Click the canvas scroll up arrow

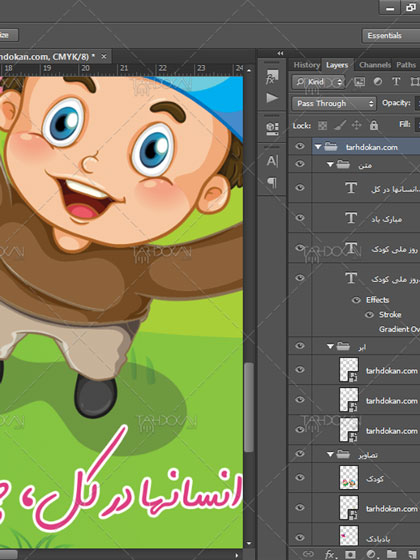point(249,70)
